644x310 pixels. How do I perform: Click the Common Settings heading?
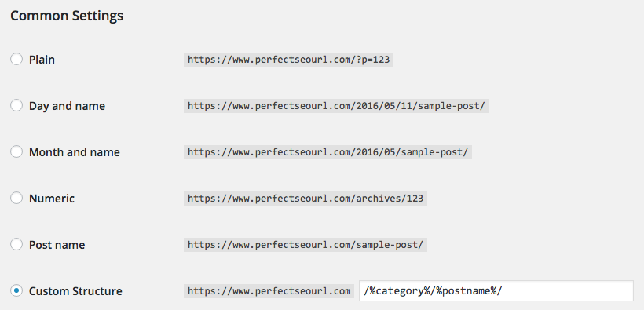pos(67,16)
